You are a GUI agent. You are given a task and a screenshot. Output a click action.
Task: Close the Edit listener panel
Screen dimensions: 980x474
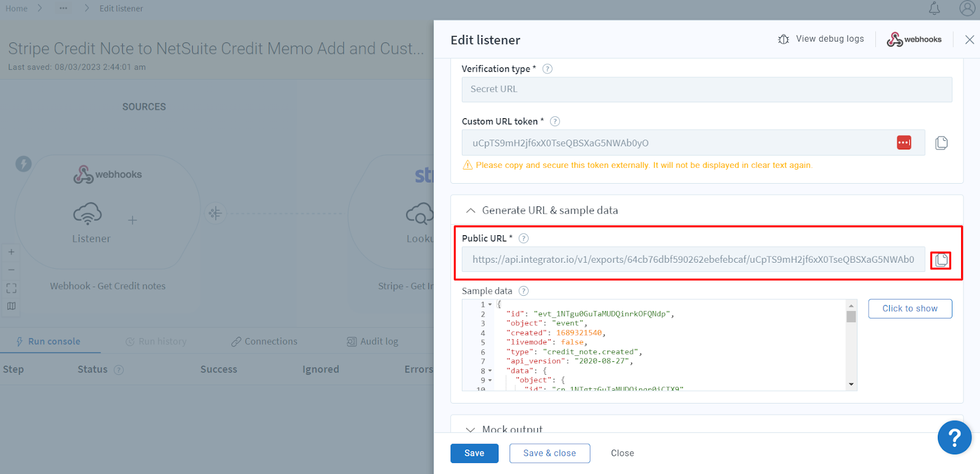click(970, 39)
